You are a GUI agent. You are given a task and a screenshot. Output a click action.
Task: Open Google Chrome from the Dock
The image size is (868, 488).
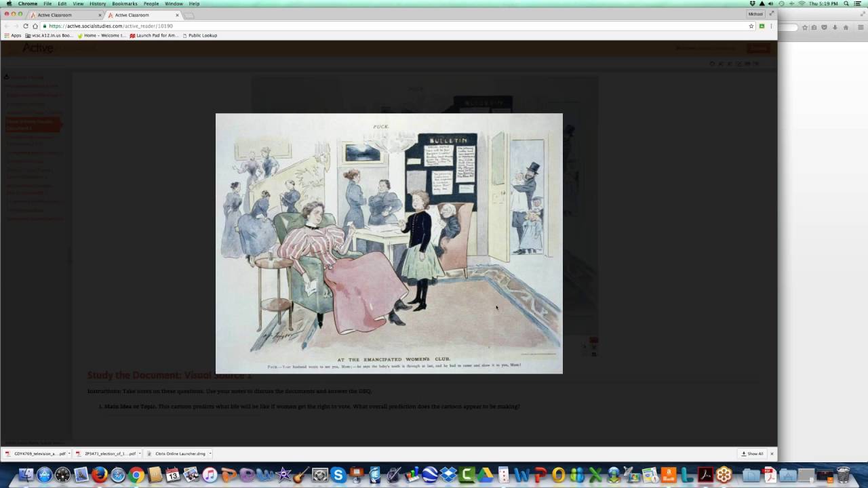click(x=136, y=474)
